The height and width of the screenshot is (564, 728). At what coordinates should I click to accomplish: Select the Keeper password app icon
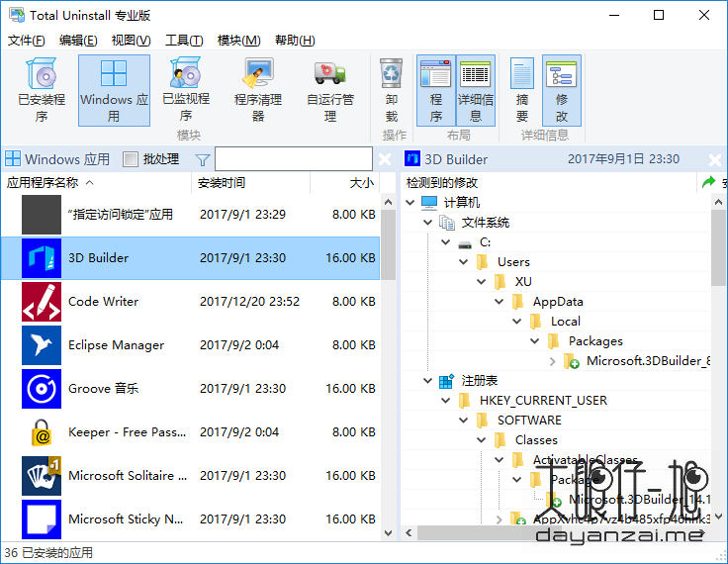pos(42,432)
